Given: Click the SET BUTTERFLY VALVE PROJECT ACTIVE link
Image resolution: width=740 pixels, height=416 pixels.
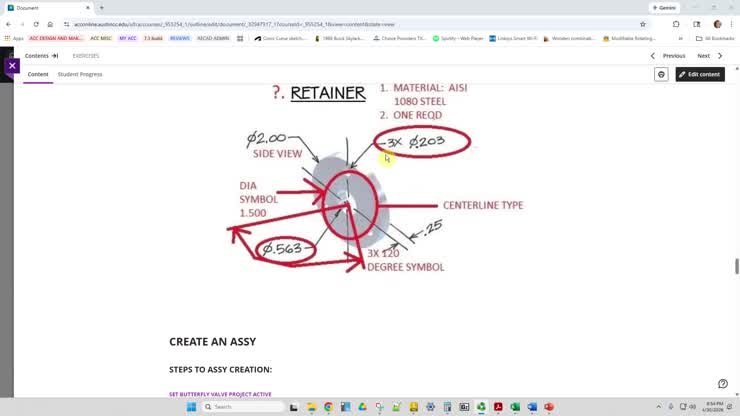Looking at the screenshot, I should [220, 394].
